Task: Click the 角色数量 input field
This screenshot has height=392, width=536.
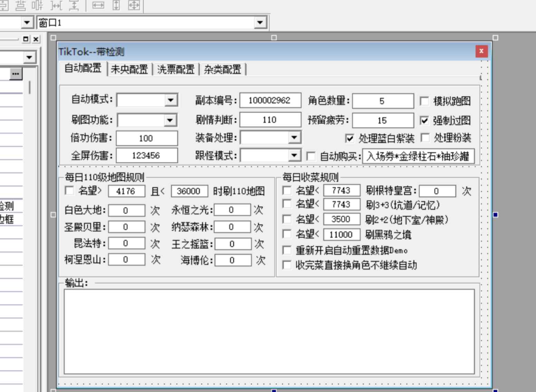Action: coord(383,101)
